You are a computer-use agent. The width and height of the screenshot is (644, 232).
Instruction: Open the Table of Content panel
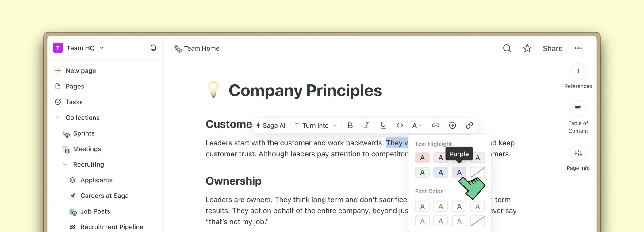click(578, 109)
